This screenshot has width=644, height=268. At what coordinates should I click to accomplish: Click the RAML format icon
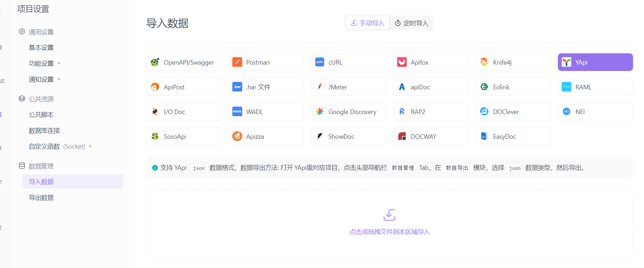click(x=566, y=87)
